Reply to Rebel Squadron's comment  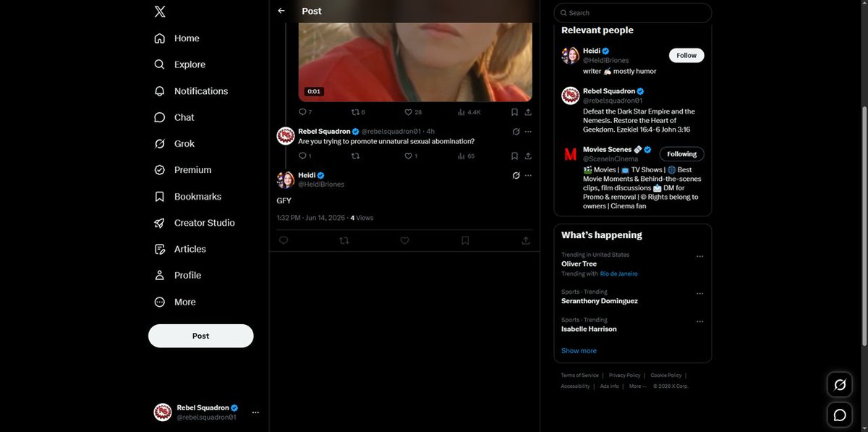305,156
